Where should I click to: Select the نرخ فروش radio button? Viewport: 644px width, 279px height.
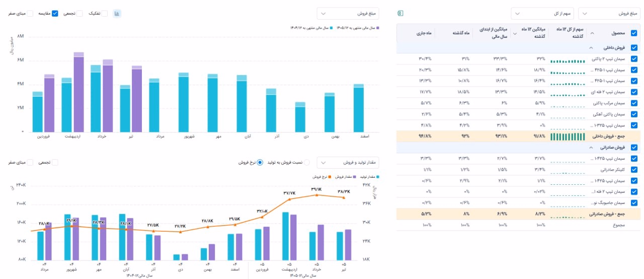coord(260,162)
